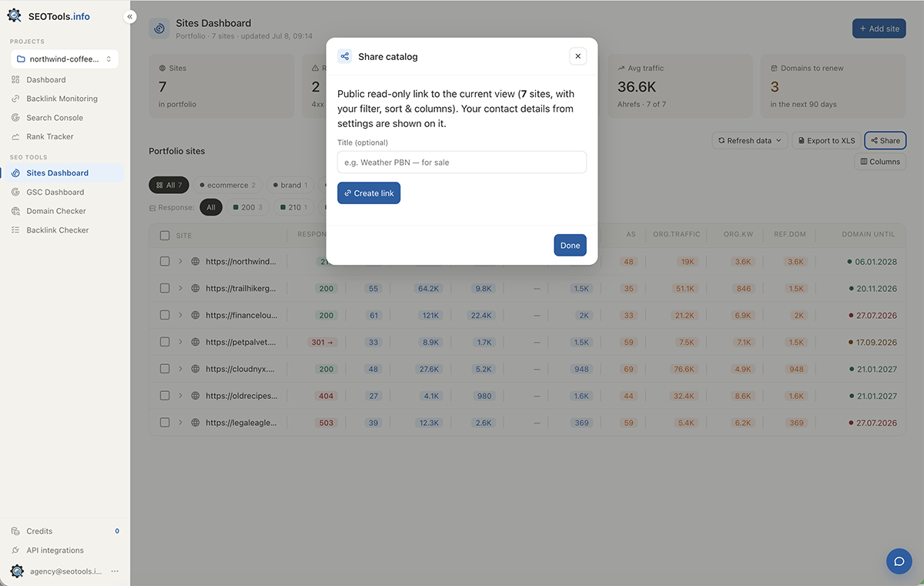Filter by response code 200
924x586 pixels.
248,207
